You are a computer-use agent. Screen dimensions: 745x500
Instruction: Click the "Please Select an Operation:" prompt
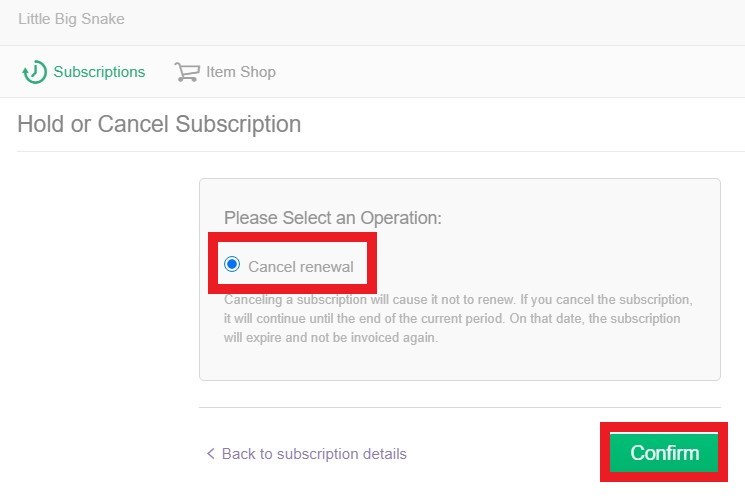pyautogui.click(x=332, y=217)
